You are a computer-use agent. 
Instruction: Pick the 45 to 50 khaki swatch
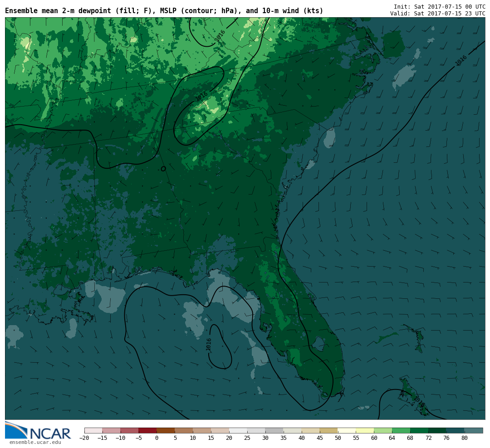[x=329, y=430]
